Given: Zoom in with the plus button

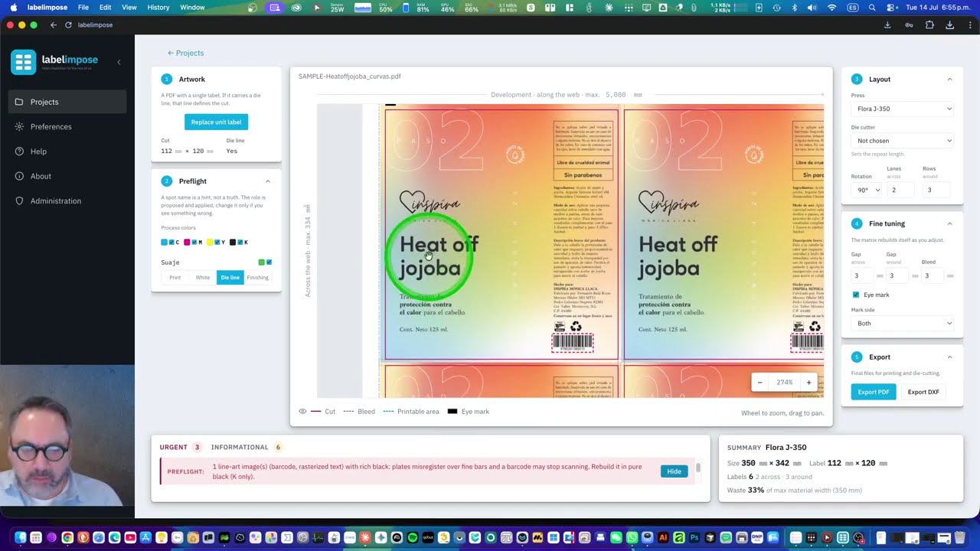Looking at the screenshot, I should coord(808,383).
